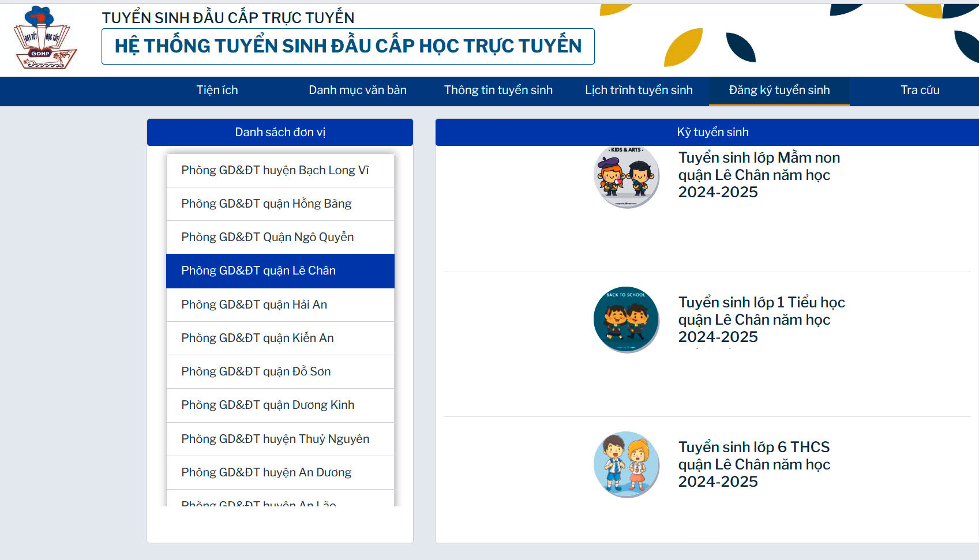Image resolution: width=979 pixels, height=560 pixels.
Task: Click the GDHP education logo
Action: click(x=44, y=38)
